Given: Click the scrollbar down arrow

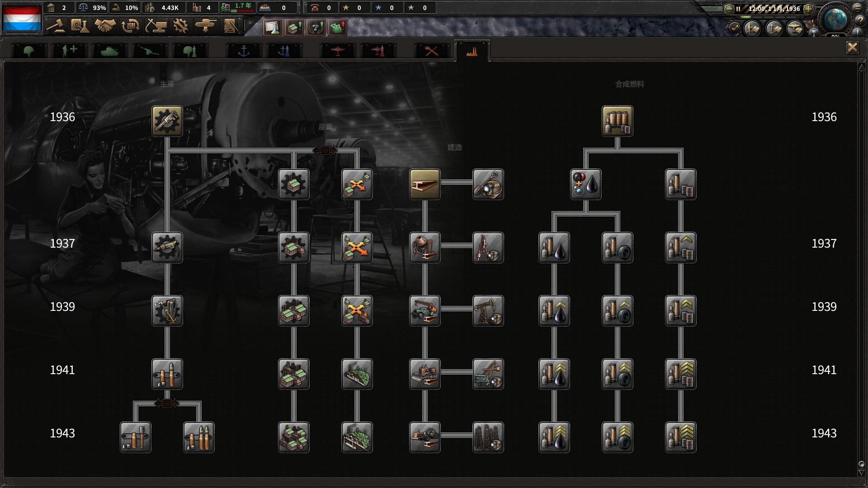Looking at the screenshot, I should tap(861, 473).
